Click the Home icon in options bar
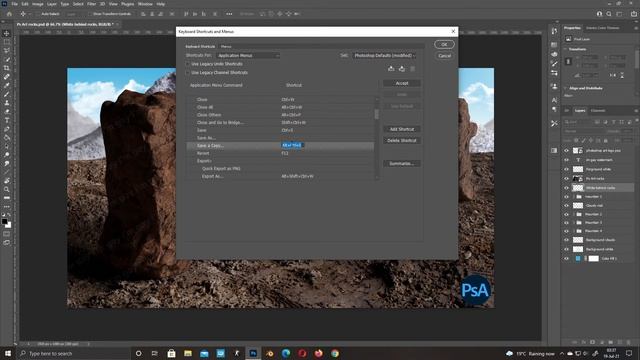 [9, 14]
